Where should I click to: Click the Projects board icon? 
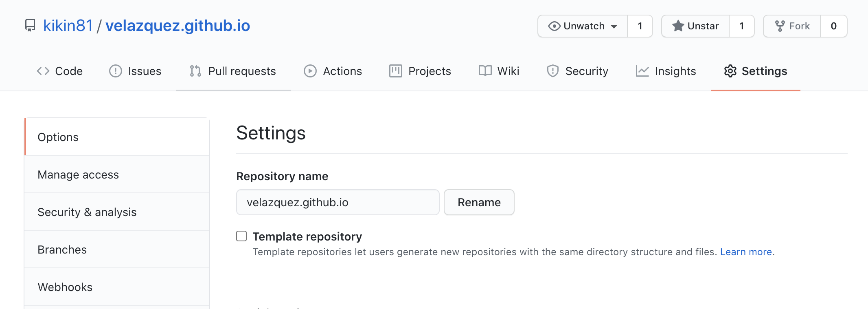396,71
